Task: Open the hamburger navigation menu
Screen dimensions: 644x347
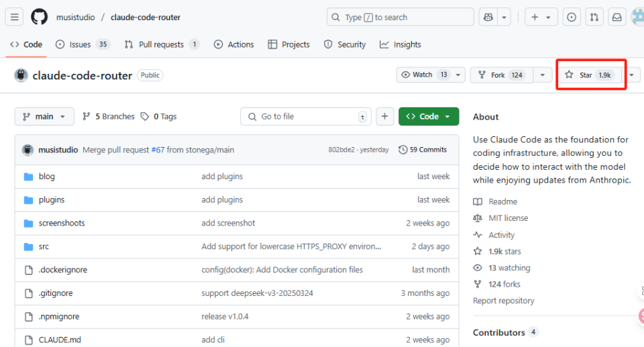Action: (x=15, y=17)
